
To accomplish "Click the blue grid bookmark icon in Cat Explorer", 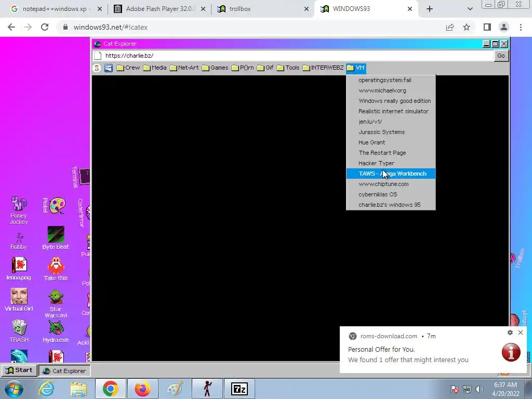I will (108, 68).
